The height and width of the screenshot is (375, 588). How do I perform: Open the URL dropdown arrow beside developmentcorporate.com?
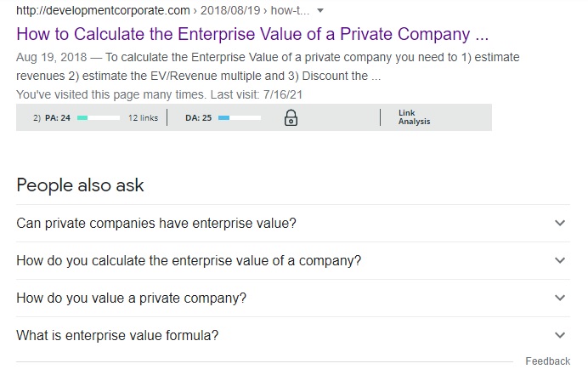point(319,10)
